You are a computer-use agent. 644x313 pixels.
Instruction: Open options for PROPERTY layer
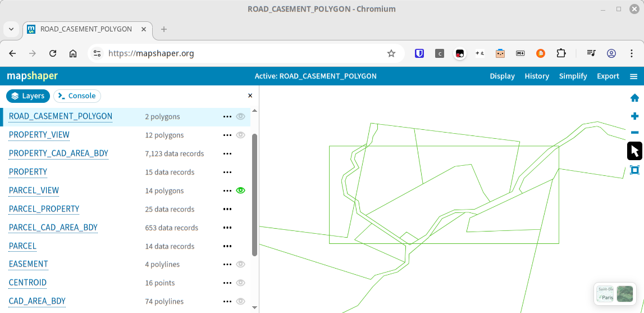click(x=227, y=172)
